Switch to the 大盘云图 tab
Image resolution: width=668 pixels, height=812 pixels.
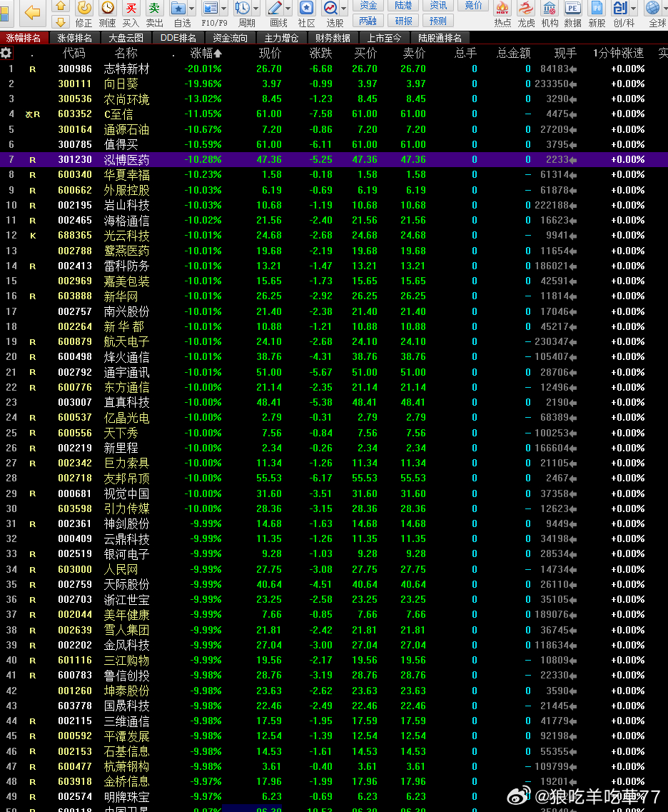tap(126, 38)
